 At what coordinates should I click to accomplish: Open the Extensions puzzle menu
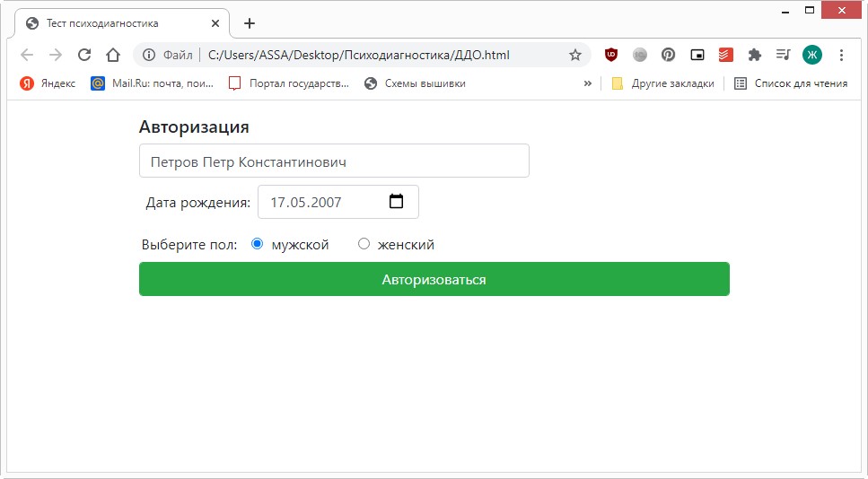click(x=755, y=55)
